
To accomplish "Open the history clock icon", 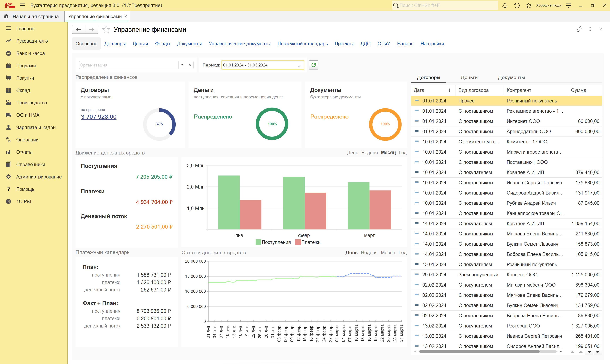I will pos(517,5).
